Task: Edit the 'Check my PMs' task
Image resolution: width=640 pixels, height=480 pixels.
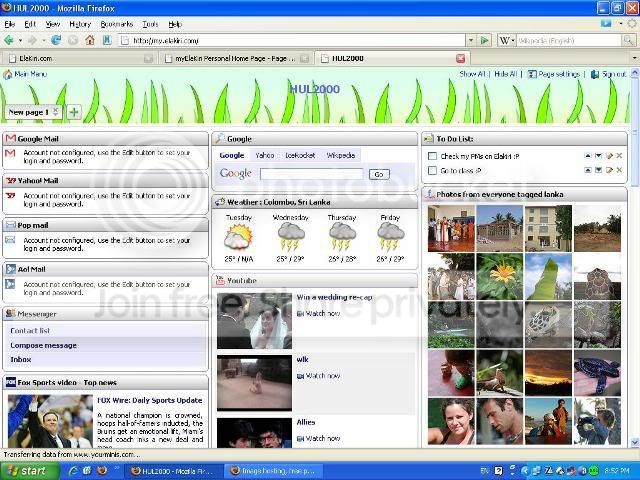Action: tap(609, 156)
